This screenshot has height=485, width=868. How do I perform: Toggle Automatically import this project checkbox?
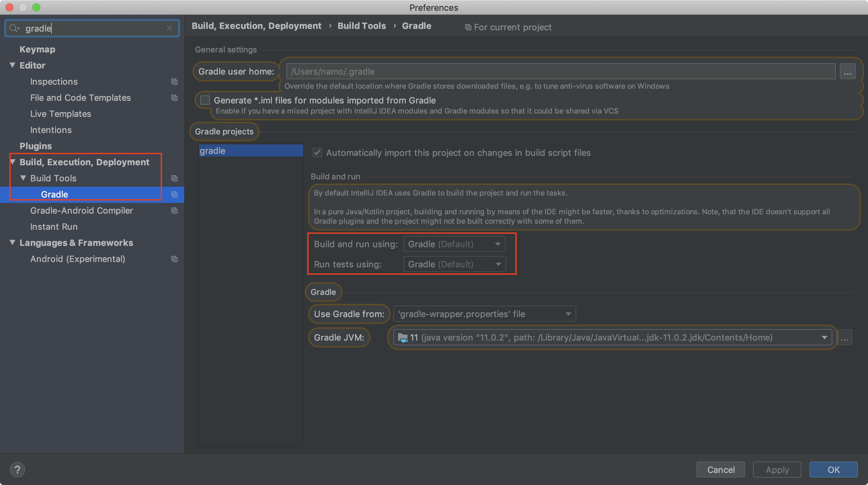tap(317, 153)
